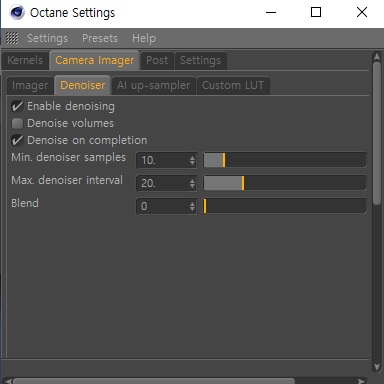This screenshot has height=384, width=384.
Task: Select the Camera Imager tab
Action: coord(95,60)
